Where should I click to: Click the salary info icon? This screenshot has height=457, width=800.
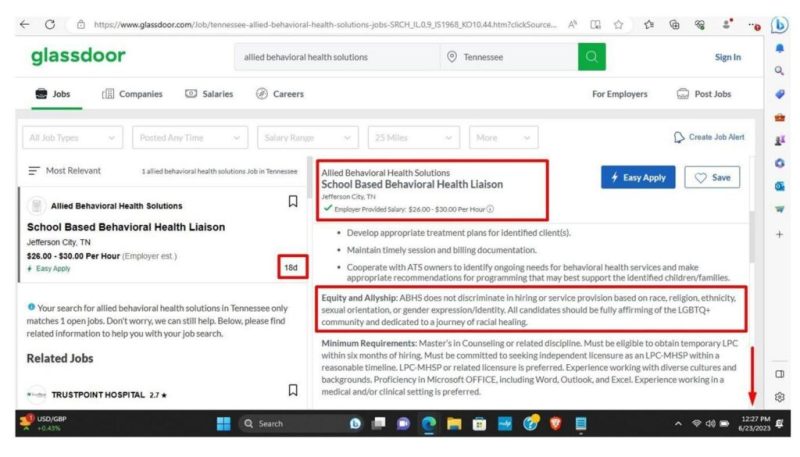click(x=490, y=209)
